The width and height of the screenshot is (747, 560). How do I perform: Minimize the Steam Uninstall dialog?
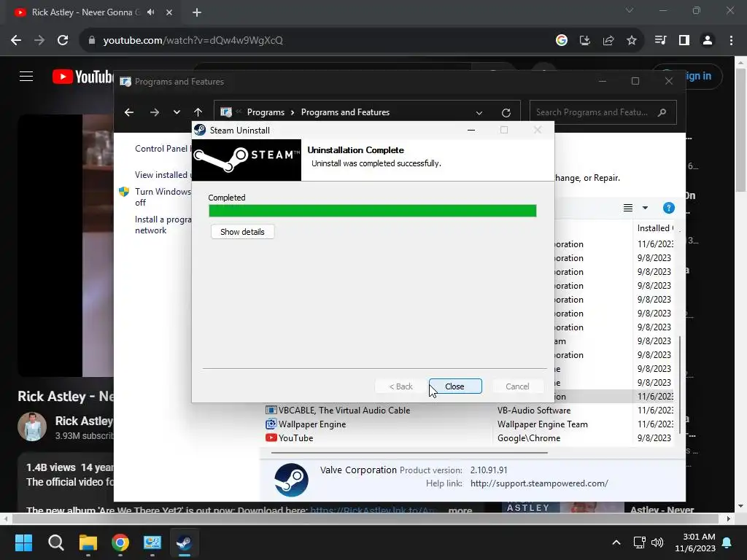[471, 130]
